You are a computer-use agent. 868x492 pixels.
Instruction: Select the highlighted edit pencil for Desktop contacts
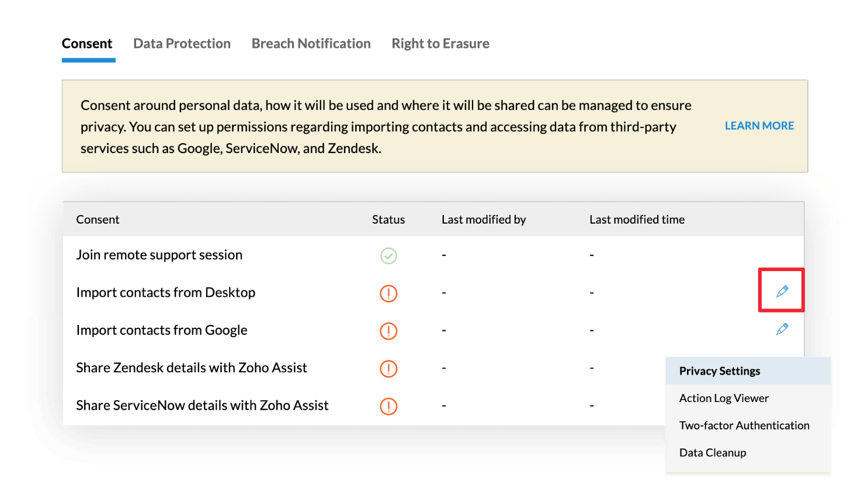[782, 289]
